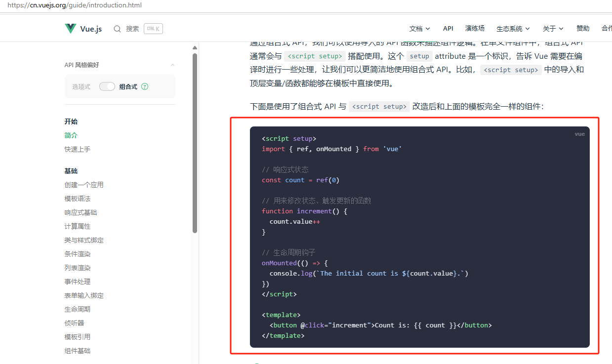Click the Vue.js logo icon
612x364 pixels.
point(70,28)
